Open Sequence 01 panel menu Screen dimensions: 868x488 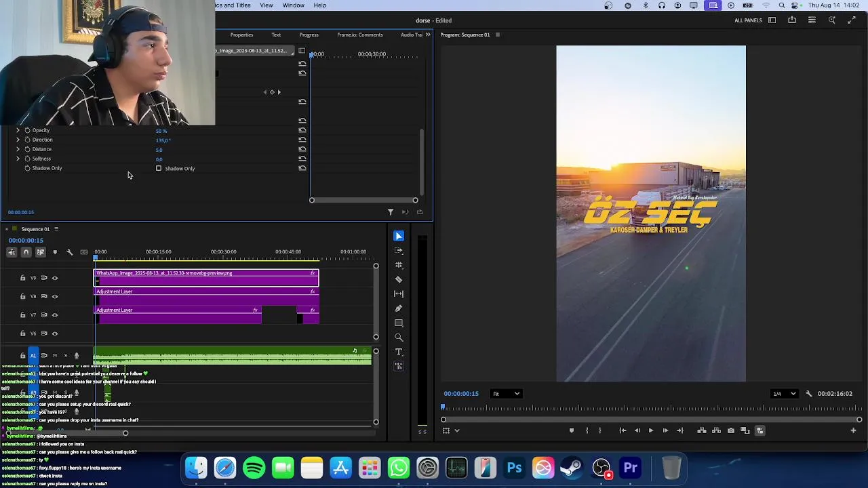[x=56, y=229]
